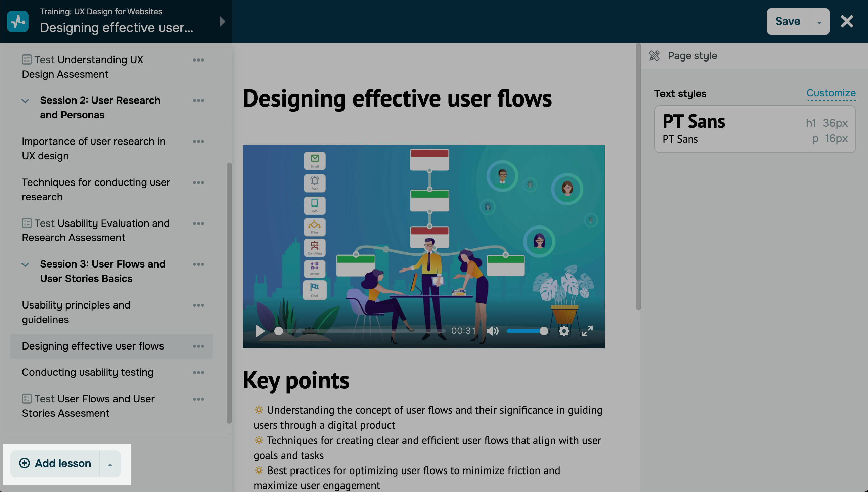Mute the video volume speaker icon
Viewport: 868px width, 492px height.
(x=492, y=331)
